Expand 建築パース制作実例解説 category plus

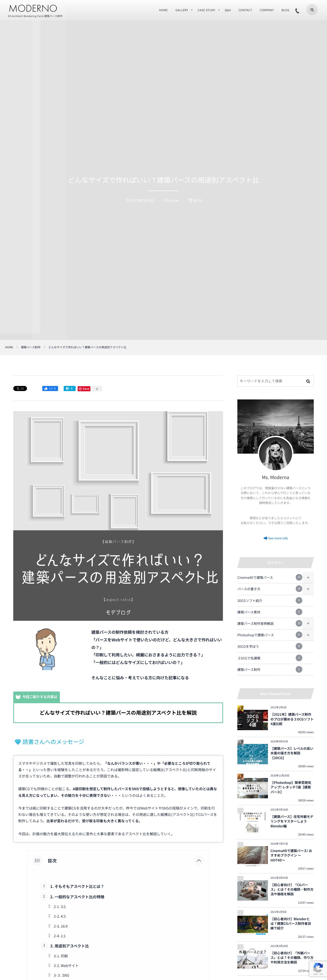tap(308, 624)
